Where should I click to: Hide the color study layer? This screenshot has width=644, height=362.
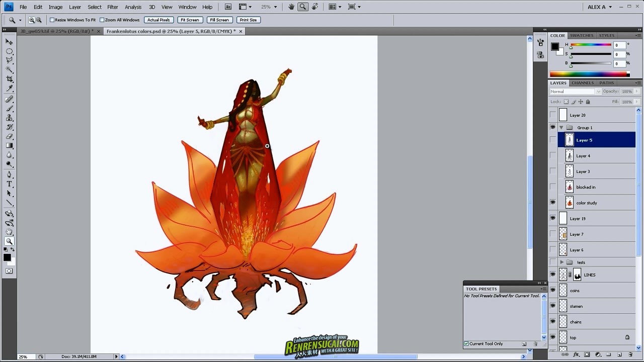click(553, 203)
